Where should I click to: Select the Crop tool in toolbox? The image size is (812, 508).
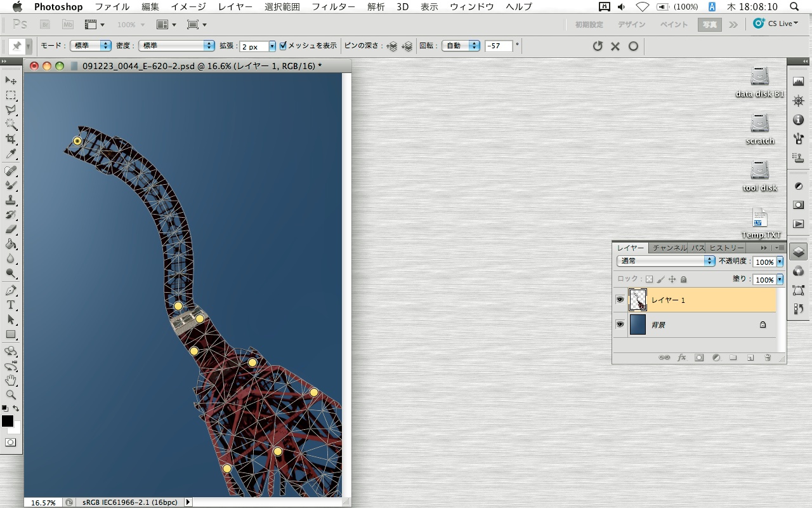tap(11, 139)
